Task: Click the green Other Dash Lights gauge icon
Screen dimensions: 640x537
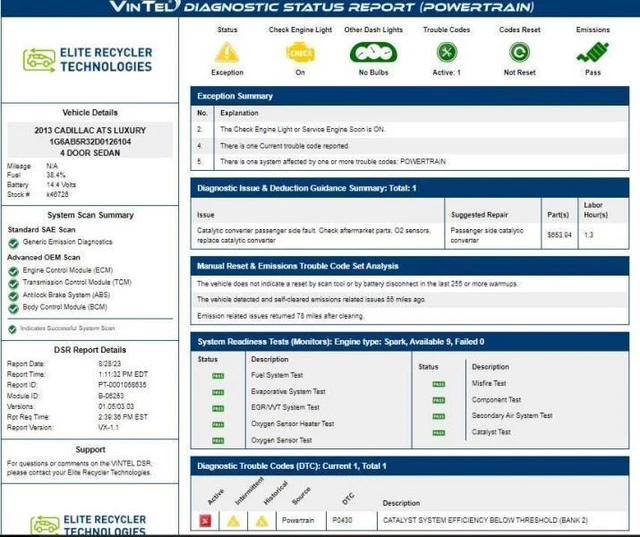Action: (373, 53)
